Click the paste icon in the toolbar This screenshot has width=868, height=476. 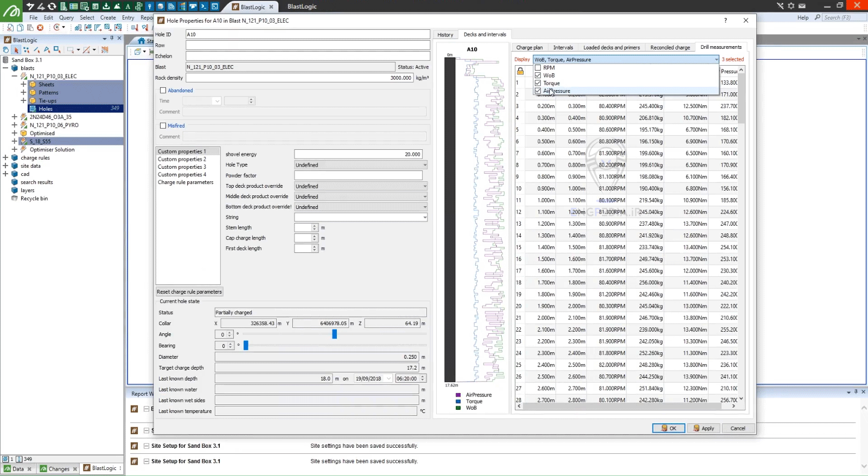click(x=30, y=27)
